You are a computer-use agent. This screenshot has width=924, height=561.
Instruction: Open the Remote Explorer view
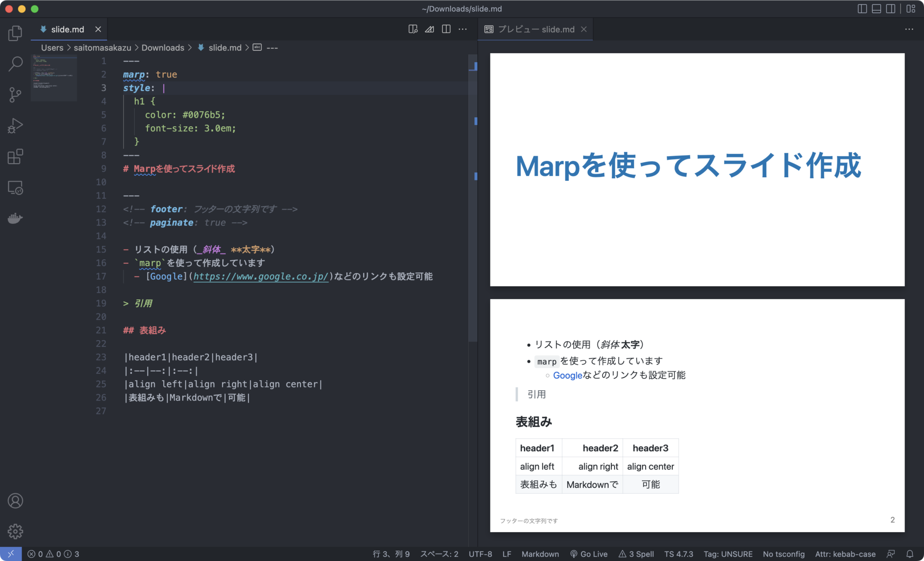tap(15, 187)
